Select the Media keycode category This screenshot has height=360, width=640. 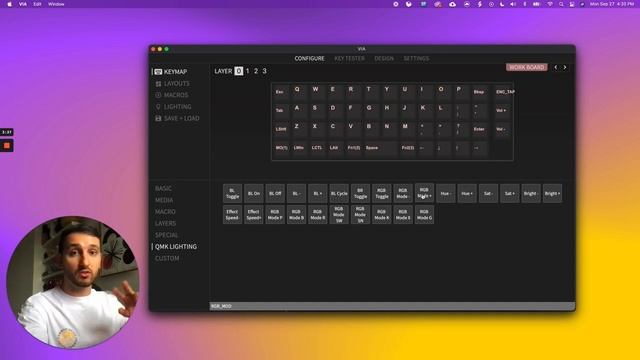point(164,200)
